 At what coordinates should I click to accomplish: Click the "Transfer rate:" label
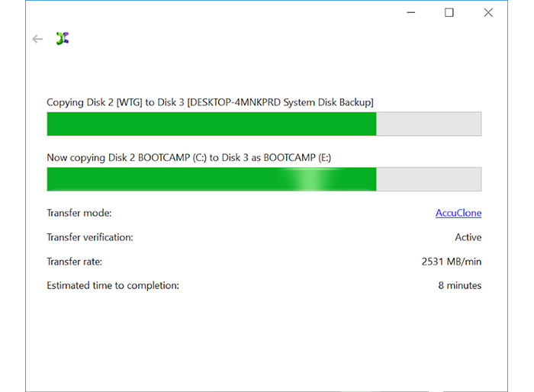point(74,262)
